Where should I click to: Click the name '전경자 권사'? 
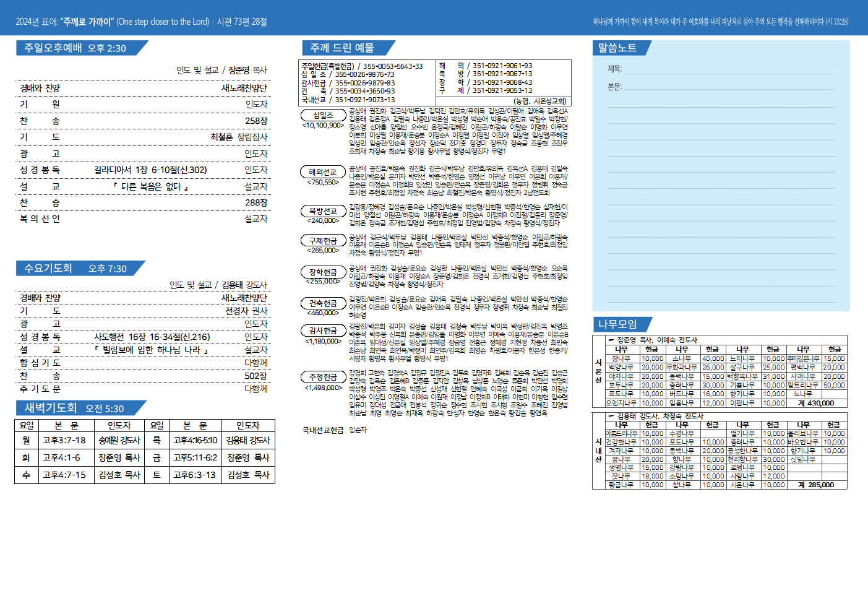point(246,311)
